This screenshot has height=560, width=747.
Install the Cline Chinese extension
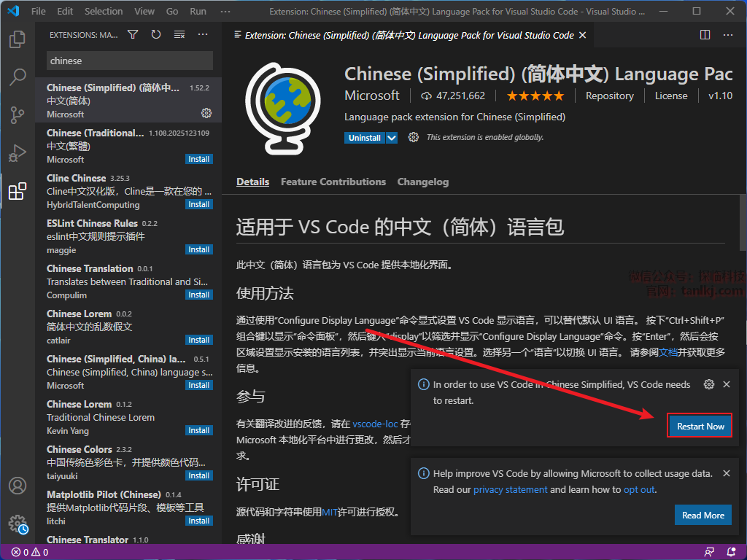pos(198,205)
